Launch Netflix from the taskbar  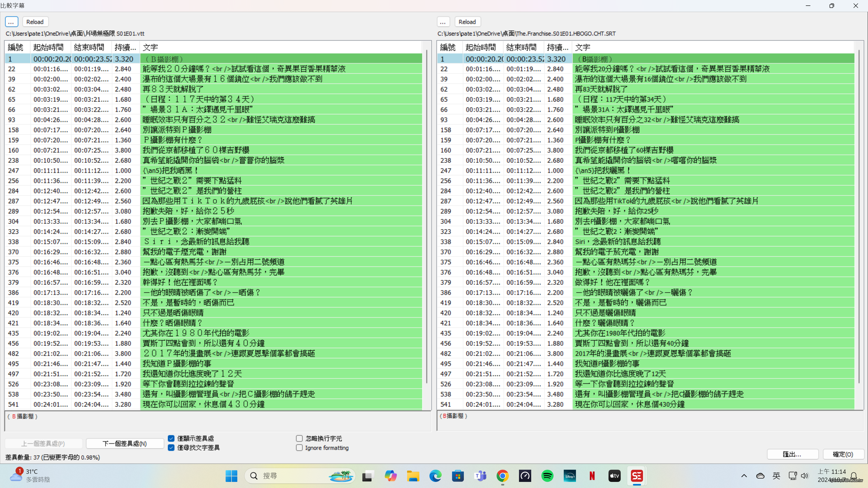[x=592, y=476]
